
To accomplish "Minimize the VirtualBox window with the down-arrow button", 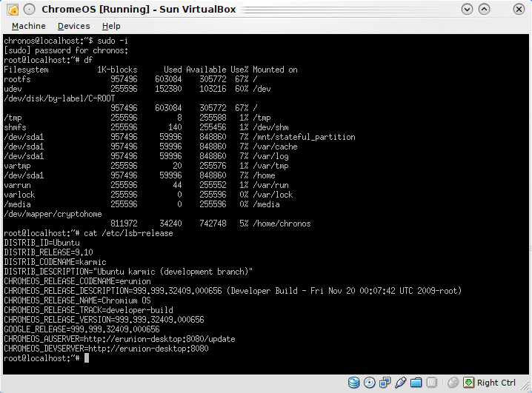I will pyautogui.click(x=468, y=9).
